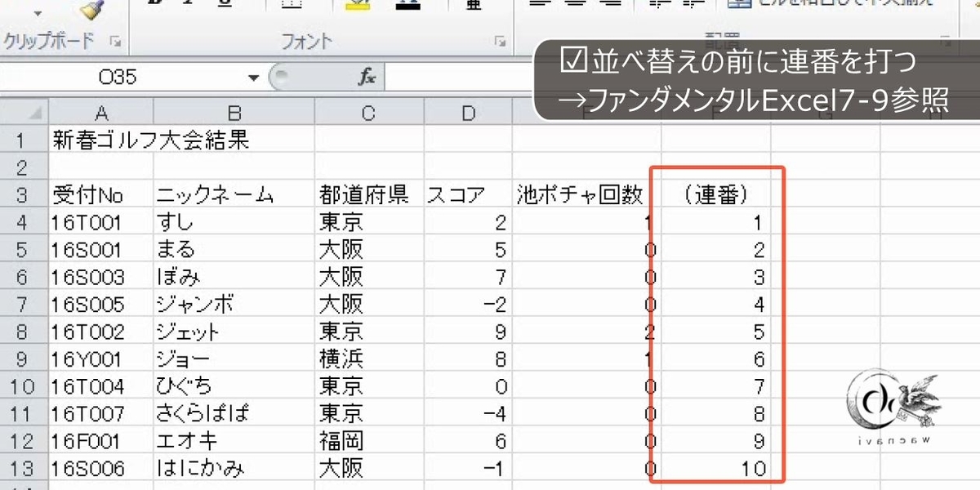Select 横浜 prefecture cell
This screenshot has width=980, height=490.
coord(368,359)
